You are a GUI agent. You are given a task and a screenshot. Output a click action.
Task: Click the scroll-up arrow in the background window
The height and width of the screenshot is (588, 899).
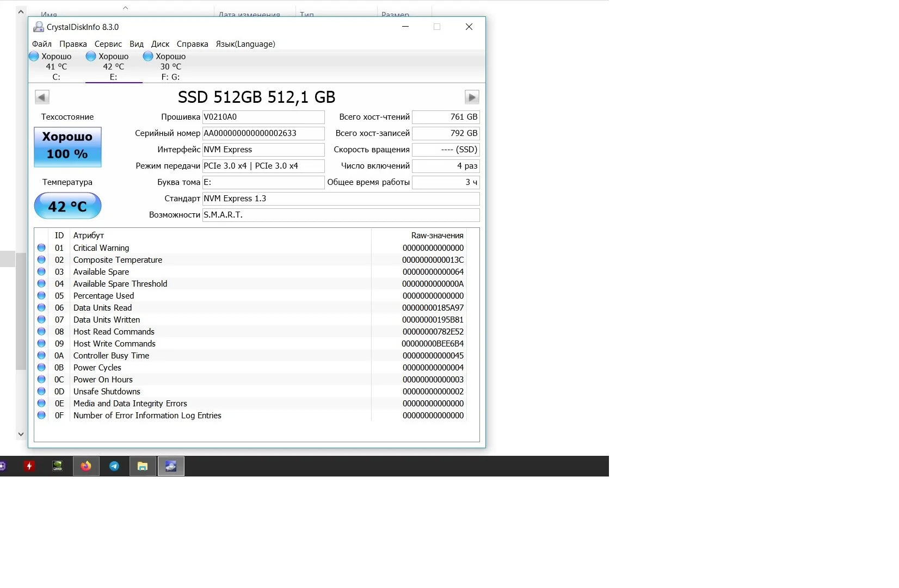tap(21, 11)
